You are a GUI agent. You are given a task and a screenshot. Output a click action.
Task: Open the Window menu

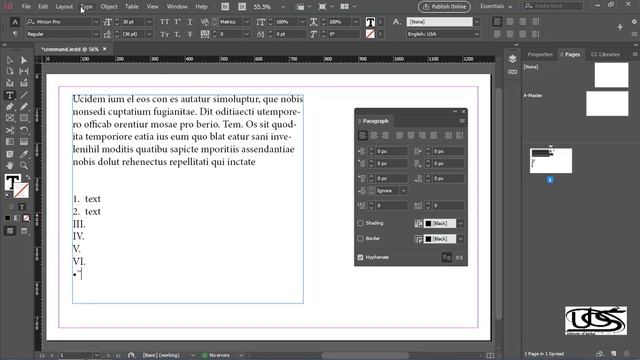(x=177, y=7)
